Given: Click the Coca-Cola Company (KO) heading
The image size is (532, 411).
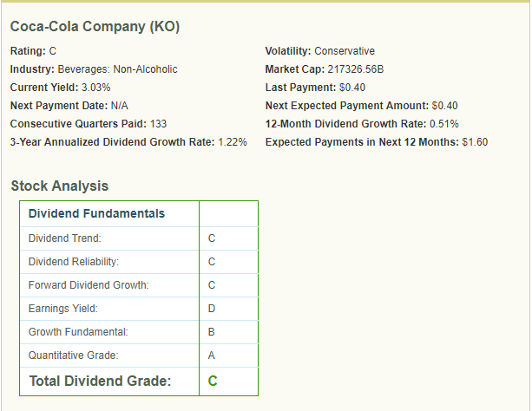Looking at the screenshot, I should coord(95,27).
